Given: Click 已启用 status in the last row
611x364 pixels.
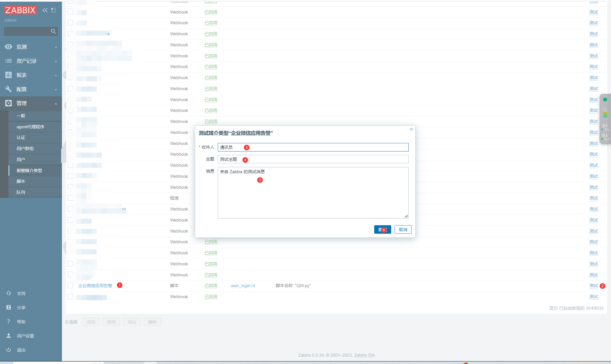Looking at the screenshot, I should coord(211,296).
